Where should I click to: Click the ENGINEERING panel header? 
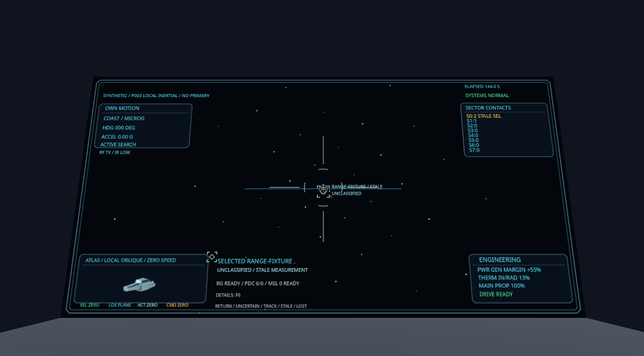(x=500, y=260)
